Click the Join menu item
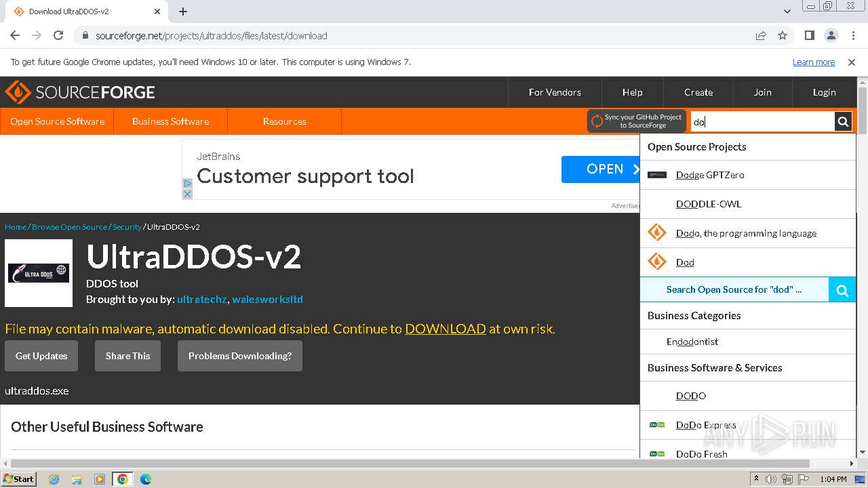Viewport: 868px width, 488px height. pyautogui.click(x=762, y=92)
